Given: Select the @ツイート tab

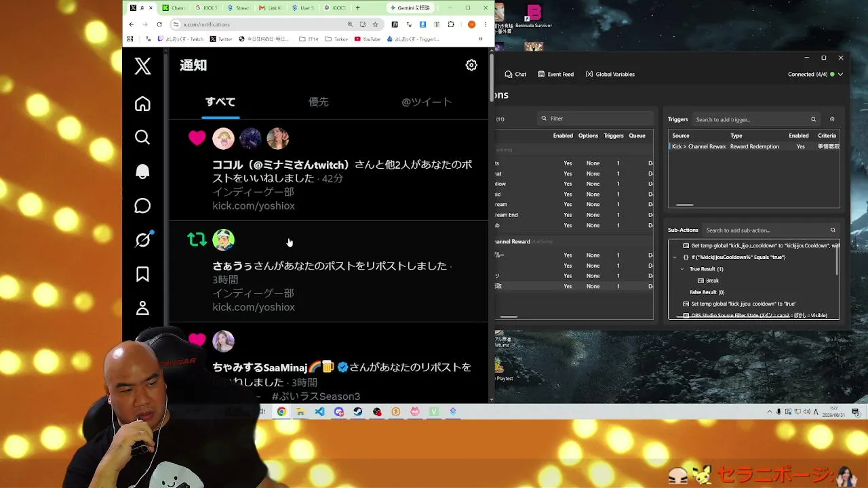Looking at the screenshot, I should coord(427,102).
